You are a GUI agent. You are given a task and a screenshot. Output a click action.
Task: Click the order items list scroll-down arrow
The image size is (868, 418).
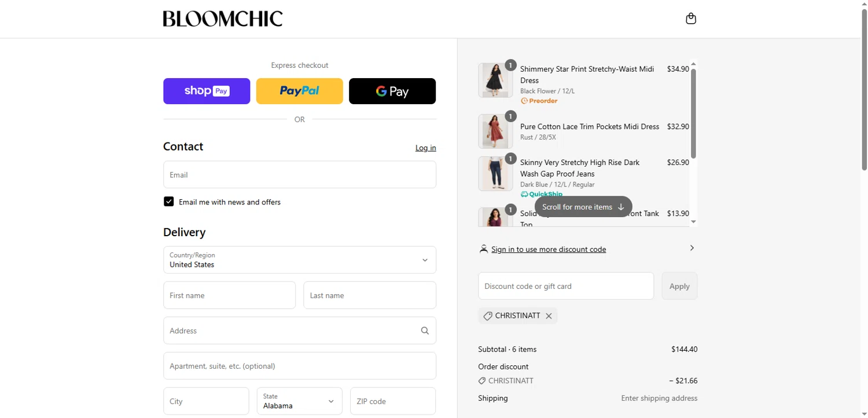tap(693, 222)
